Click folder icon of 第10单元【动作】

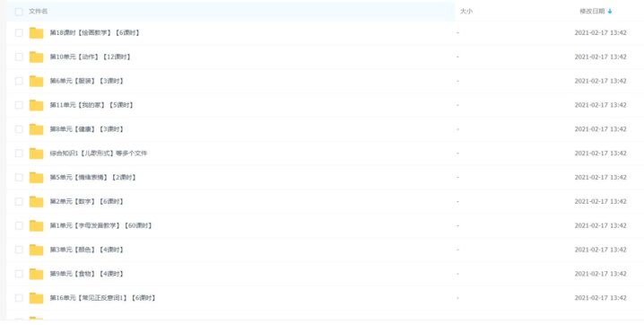[x=36, y=57]
